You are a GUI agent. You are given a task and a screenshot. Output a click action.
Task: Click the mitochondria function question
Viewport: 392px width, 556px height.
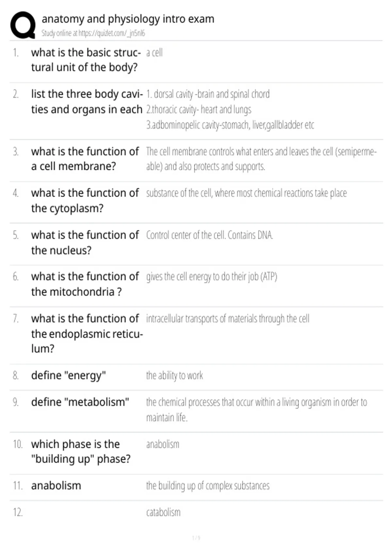pyautogui.click(x=85, y=284)
